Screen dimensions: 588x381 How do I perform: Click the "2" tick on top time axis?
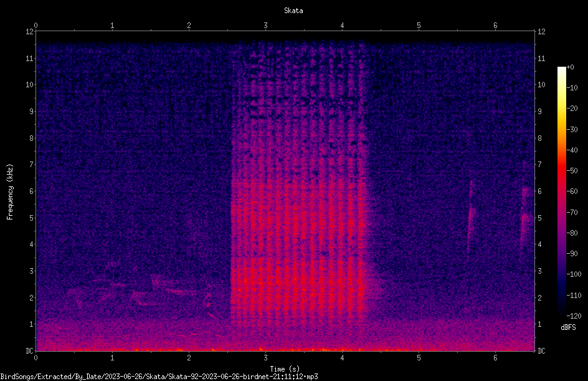coord(189,26)
